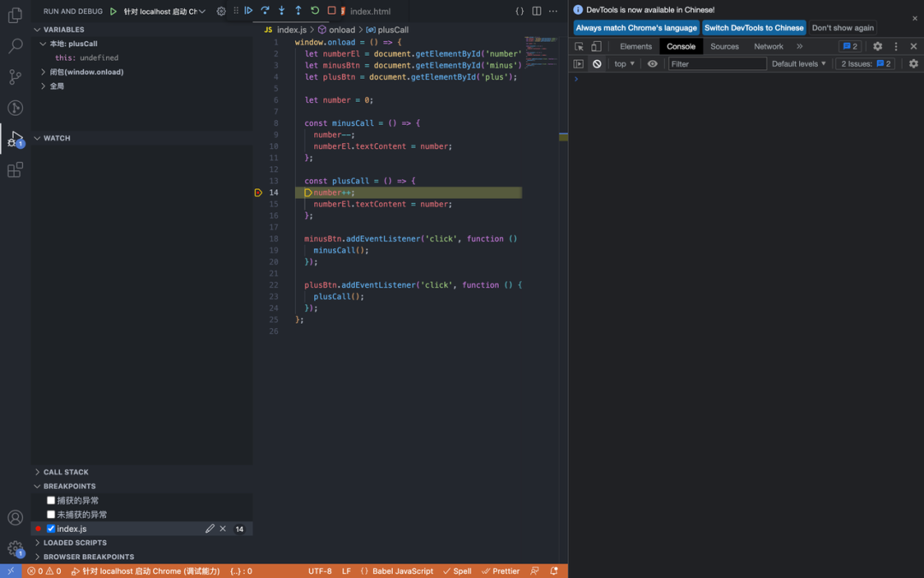Image resolution: width=924 pixels, height=578 pixels.
Task: Clear the DevTools console
Action: point(597,63)
